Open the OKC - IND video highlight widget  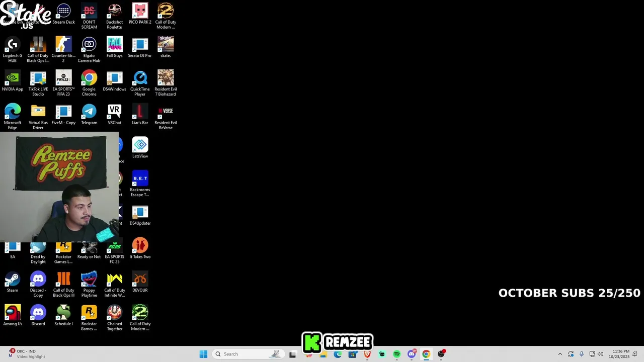pyautogui.click(x=27, y=354)
